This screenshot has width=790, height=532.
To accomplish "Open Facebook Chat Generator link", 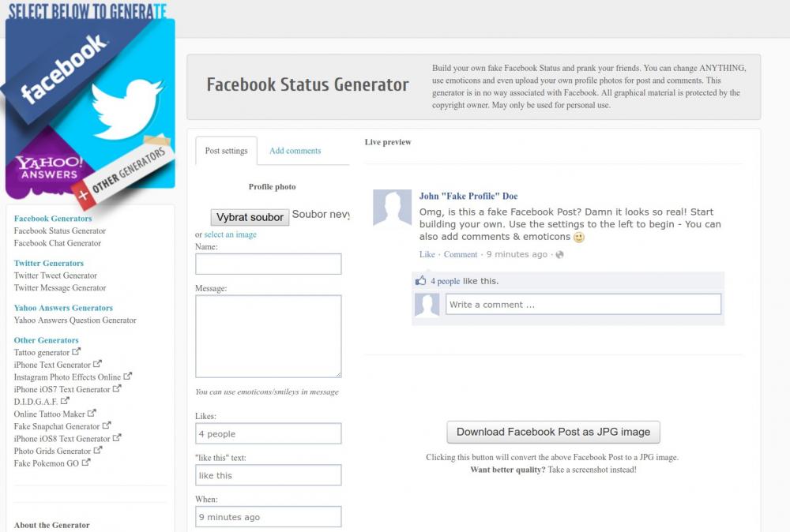I will [x=58, y=243].
